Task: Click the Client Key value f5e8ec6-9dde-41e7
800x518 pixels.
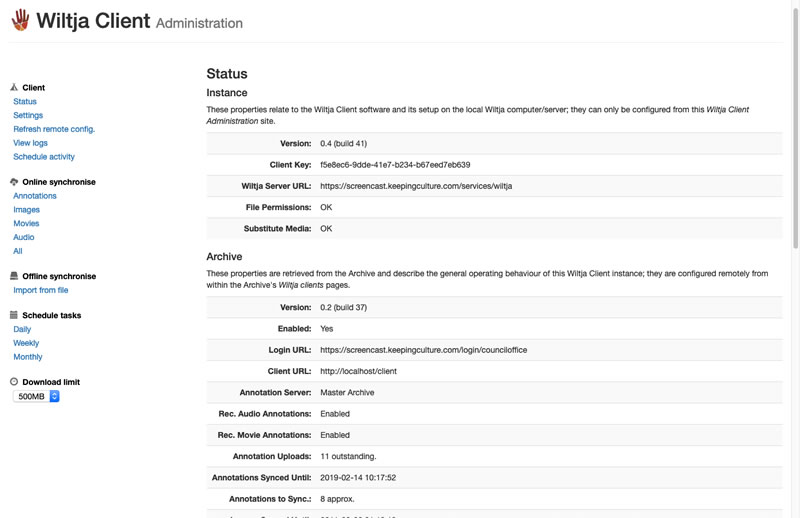Action: pyautogui.click(x=395, y=165)
